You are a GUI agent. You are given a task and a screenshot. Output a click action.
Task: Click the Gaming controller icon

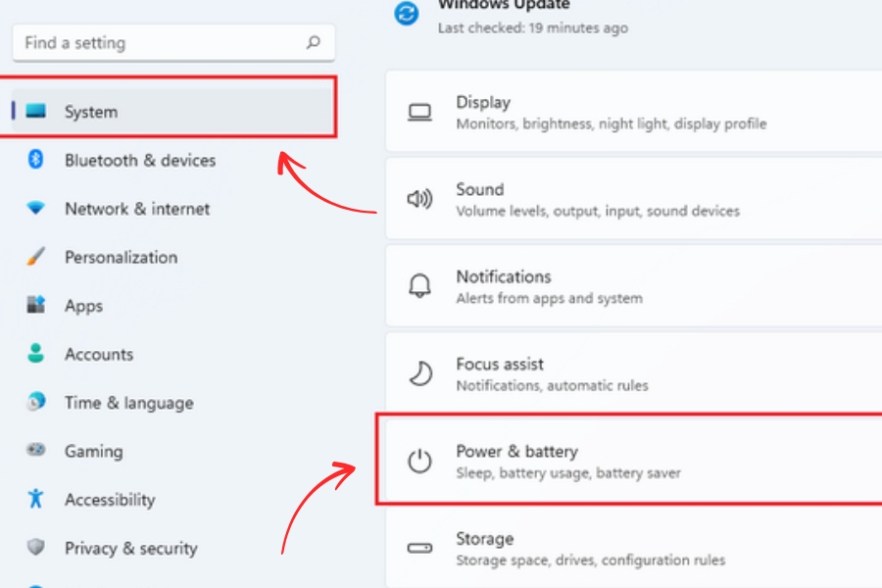[x=36, y=451]
